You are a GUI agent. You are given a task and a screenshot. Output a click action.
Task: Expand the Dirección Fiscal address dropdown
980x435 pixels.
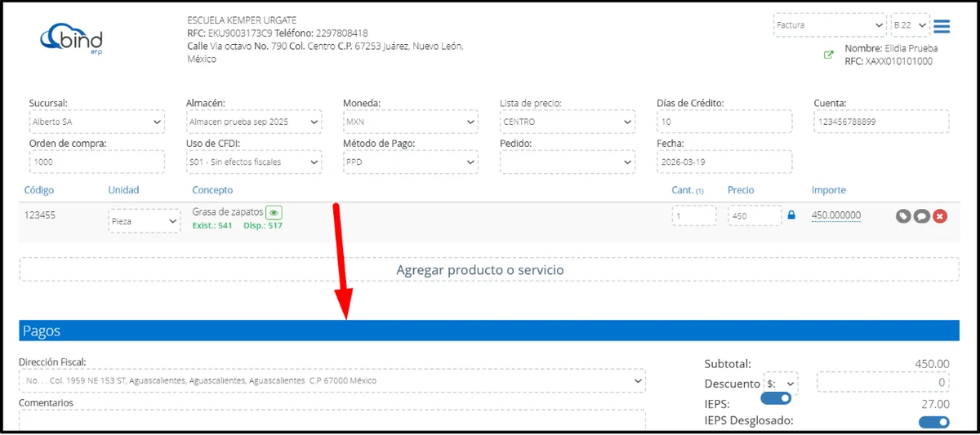[x=332, y=380]
